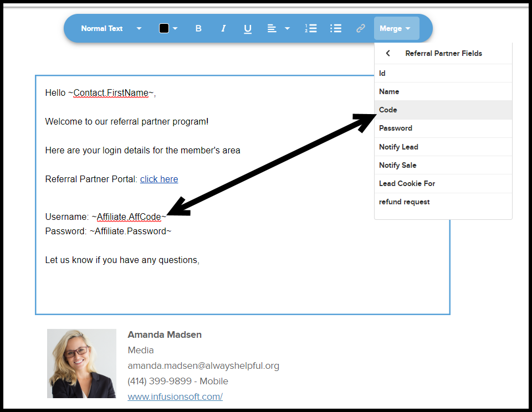Click the 'Here are your login details' line

click(x=142, y=150)
